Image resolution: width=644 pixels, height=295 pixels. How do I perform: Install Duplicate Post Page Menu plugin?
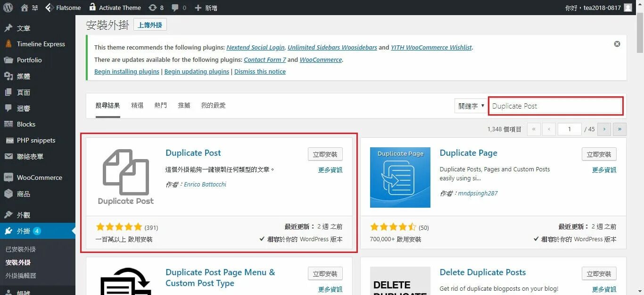(325, 274)
